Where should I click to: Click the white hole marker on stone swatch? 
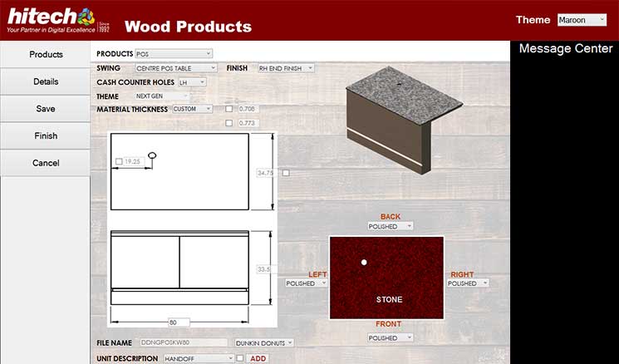(x=363, y=263)
